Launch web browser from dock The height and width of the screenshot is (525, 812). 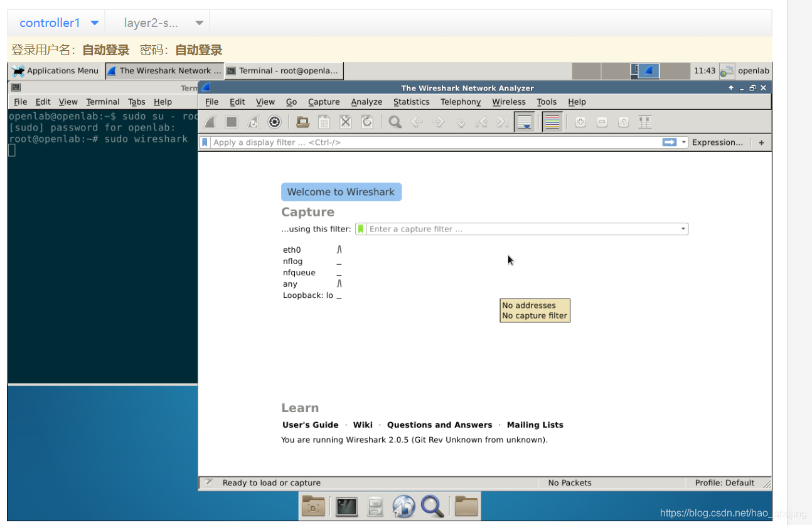pyautogui.click(x=404, y=506)
